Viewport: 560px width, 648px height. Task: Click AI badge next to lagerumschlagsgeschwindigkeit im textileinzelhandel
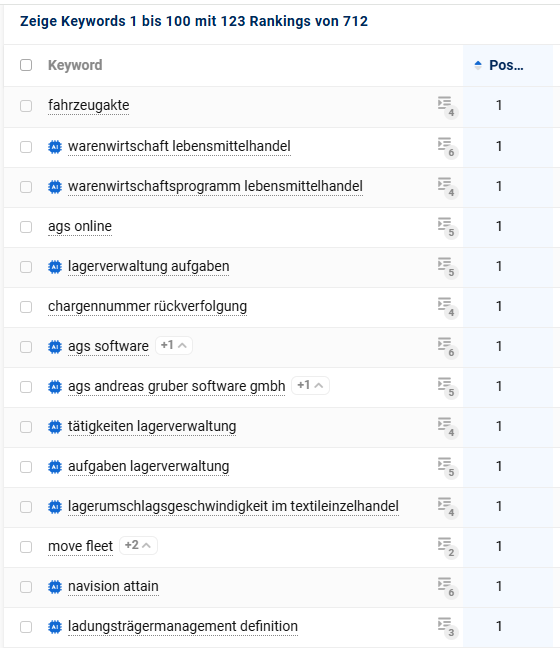click(x=55, y=507)
